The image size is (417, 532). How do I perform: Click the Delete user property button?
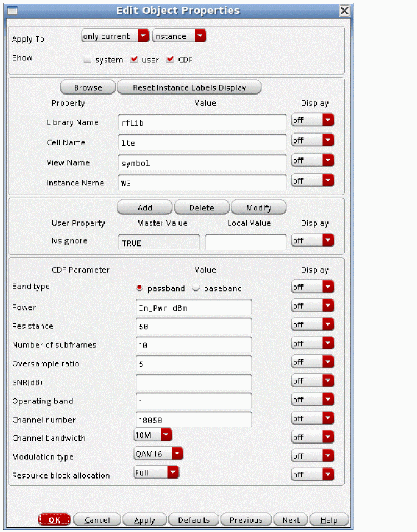click(x=202, y=208)
